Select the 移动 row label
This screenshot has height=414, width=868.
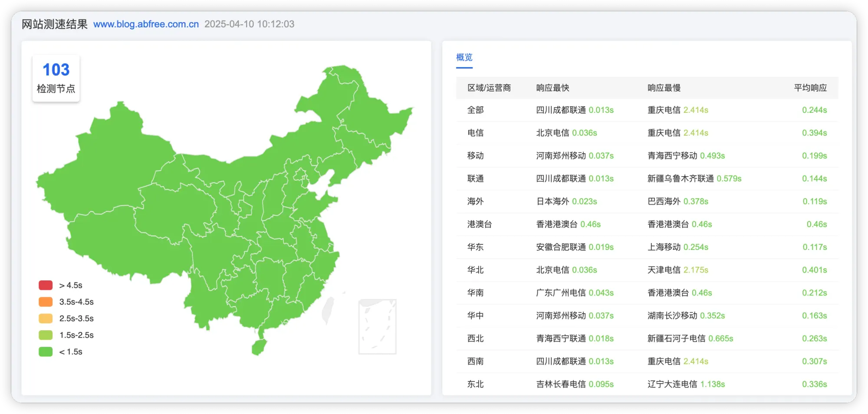[x=475, y=155]
